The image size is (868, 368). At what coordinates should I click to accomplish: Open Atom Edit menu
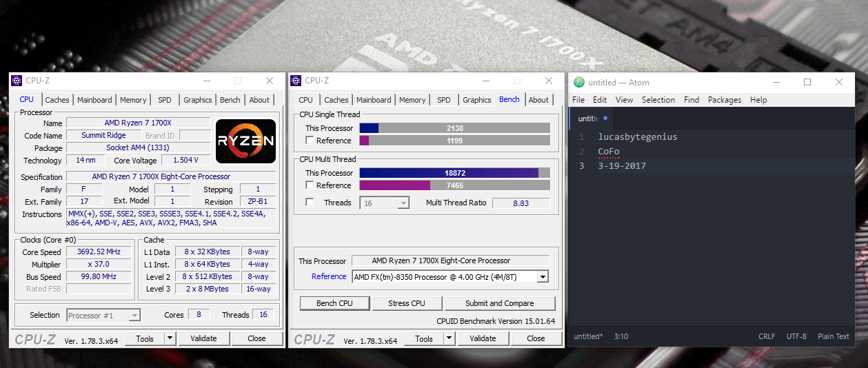tap(600, 100)
